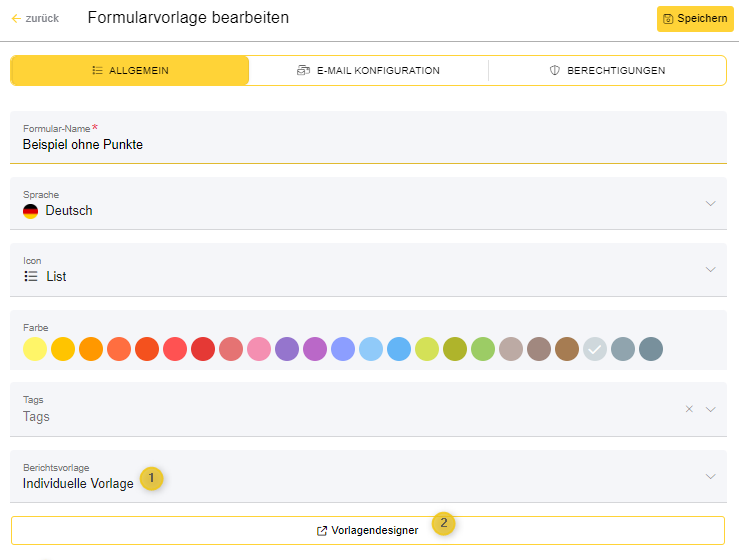The image size is (742, 560).
Task: Click the external link icon on Vorlagendesigner
Action: tap(322, 530)
